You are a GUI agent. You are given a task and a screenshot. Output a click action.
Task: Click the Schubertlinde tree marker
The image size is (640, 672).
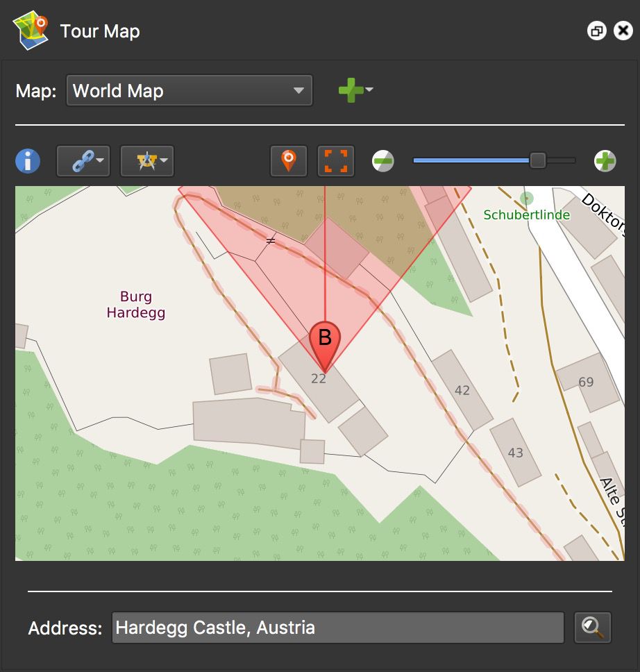(x=525, y=198)
